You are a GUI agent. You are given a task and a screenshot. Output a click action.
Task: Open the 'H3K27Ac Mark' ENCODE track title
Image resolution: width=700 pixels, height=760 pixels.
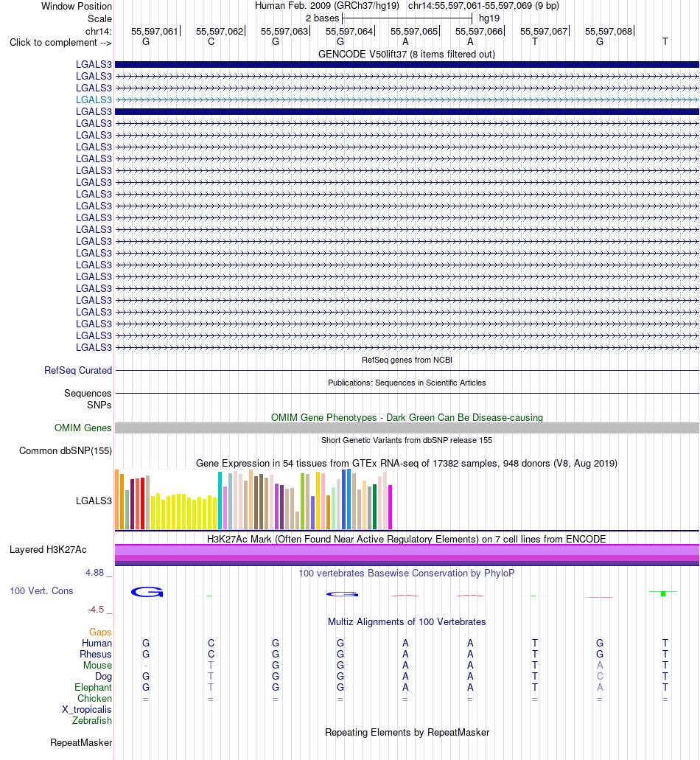[x=407, y=539]
